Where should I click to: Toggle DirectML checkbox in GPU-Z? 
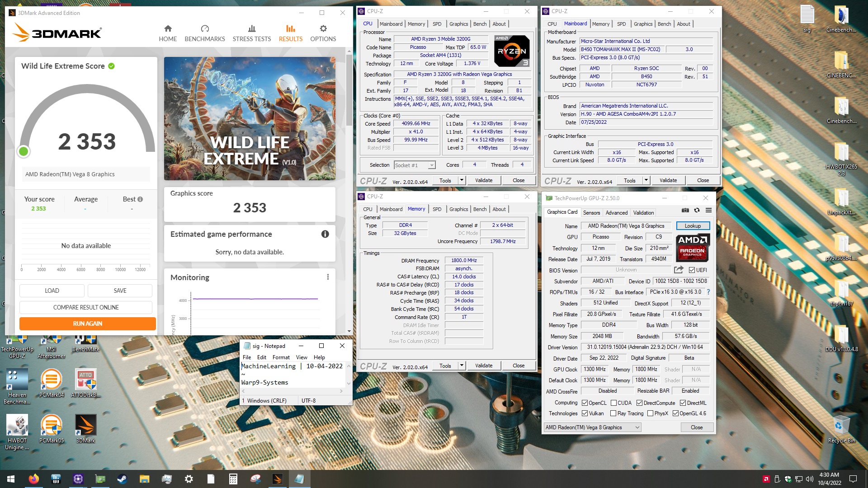683,403
